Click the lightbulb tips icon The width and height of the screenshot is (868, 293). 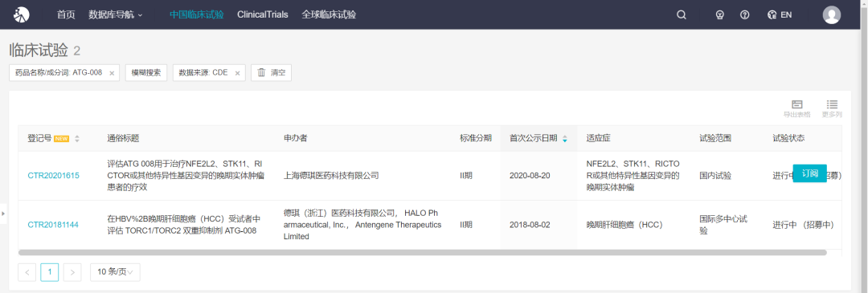coord(720,15)
